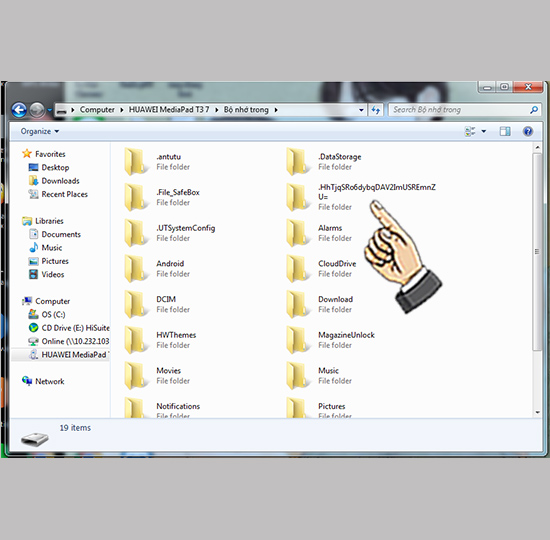Click the Back navigation arrow
The height and width of the screenshot is (540, 550).
pyautogui.click(x=19, y=110)
